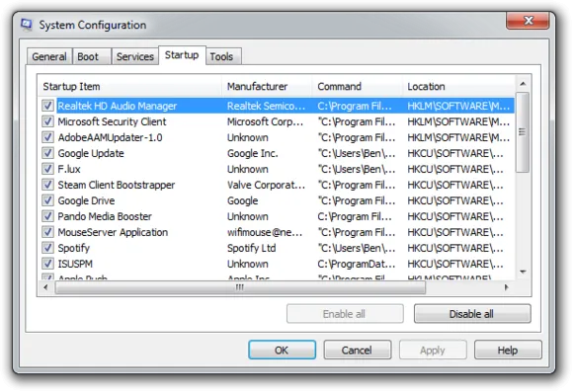Confirm with the OK button
573x392 pixels.
[282, 350]
